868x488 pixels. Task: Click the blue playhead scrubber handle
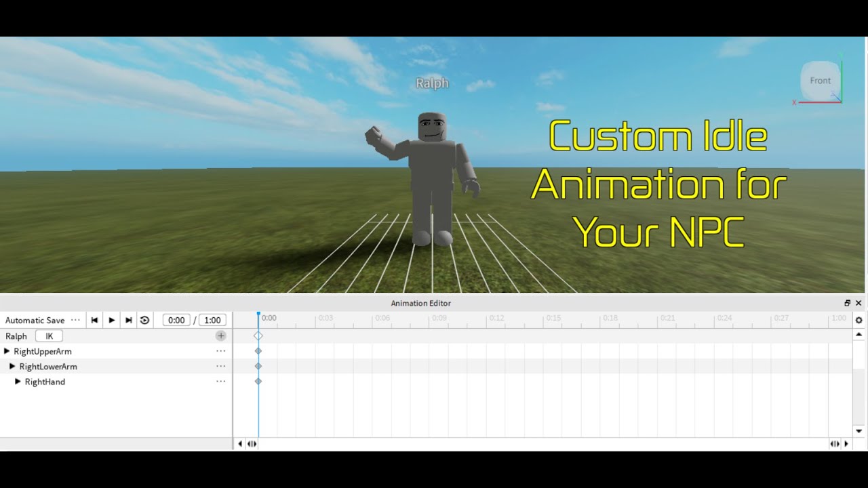(x=258, y=315)
